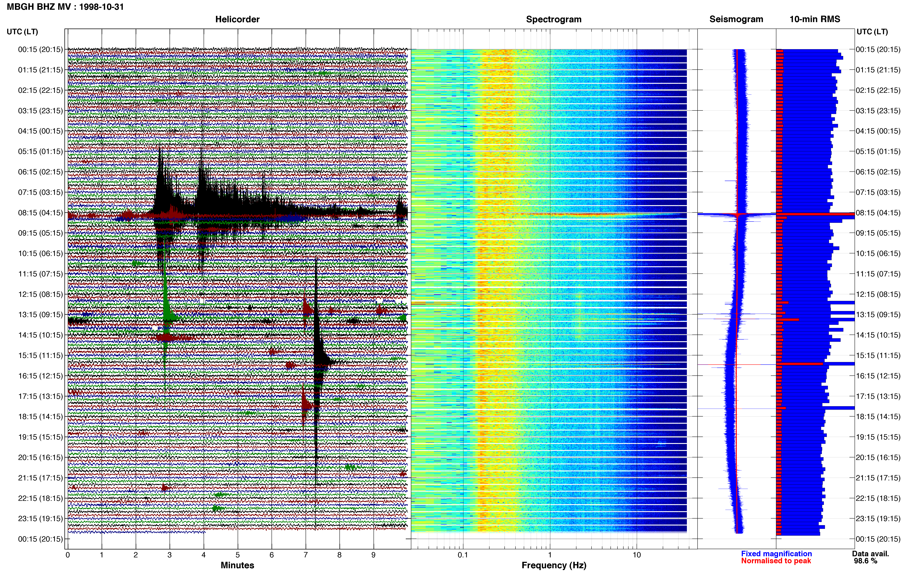Click helicorder time label '03:15 (23:15)'
Screen dimensions: 924x578
[x=41, y=111]
